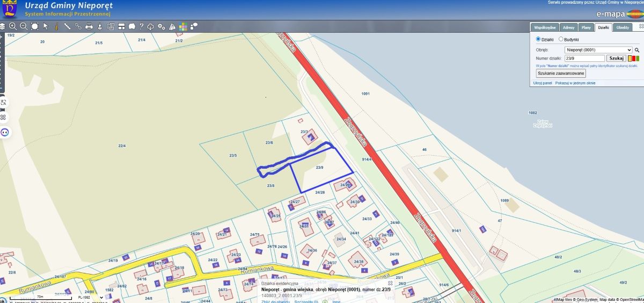
Task: Select the Budynki radio button
Action: 561,39
